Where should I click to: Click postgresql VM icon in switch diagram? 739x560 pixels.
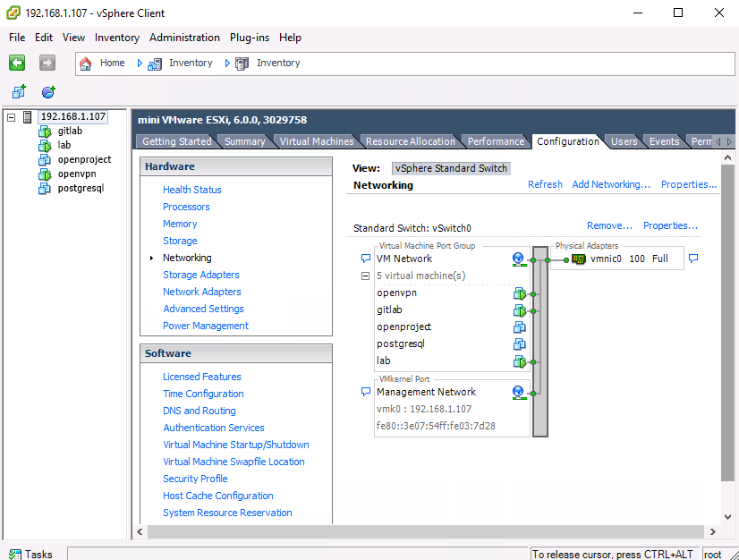(x=520, y=344)
